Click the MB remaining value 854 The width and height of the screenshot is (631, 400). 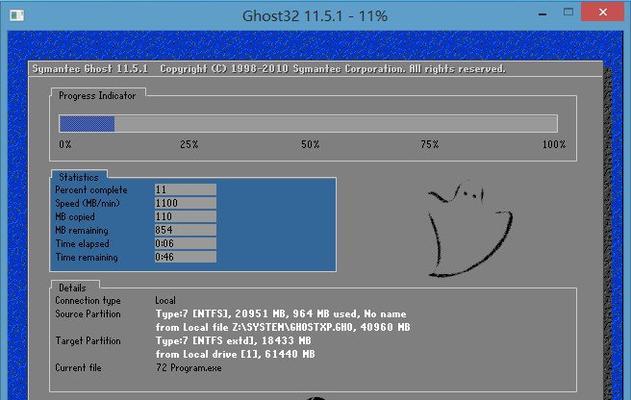[x=186, y=230]
